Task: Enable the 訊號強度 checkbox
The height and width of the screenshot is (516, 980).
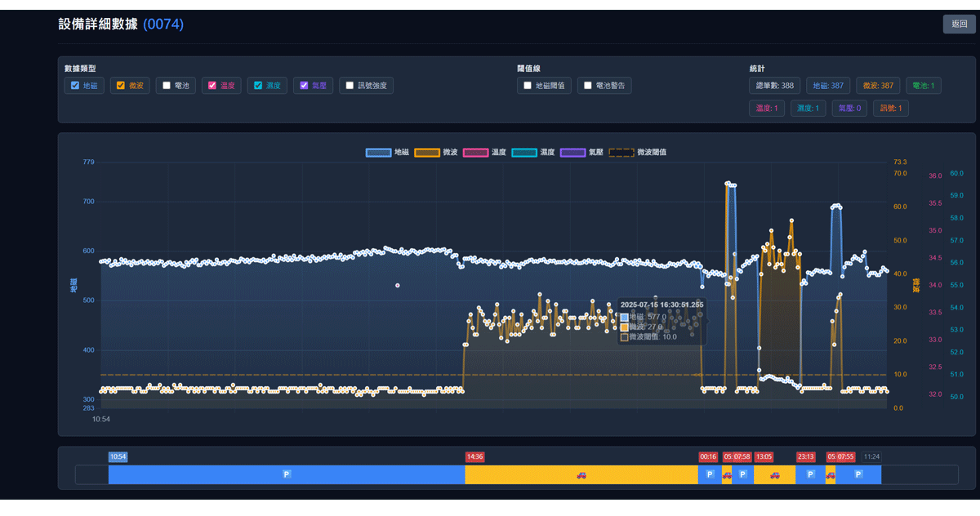Action: tap(350, 86)
